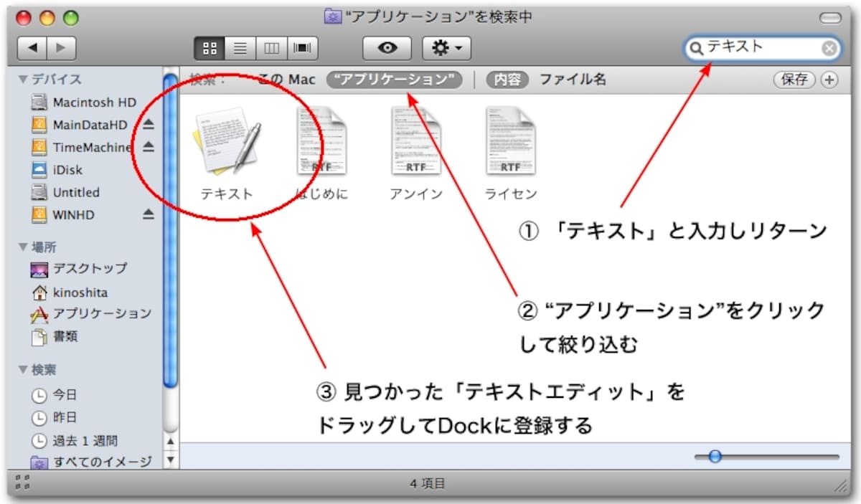Open iDisk in the sidebar
The width and height of the screenshot is (861, 504).
[x=57, y=170]
